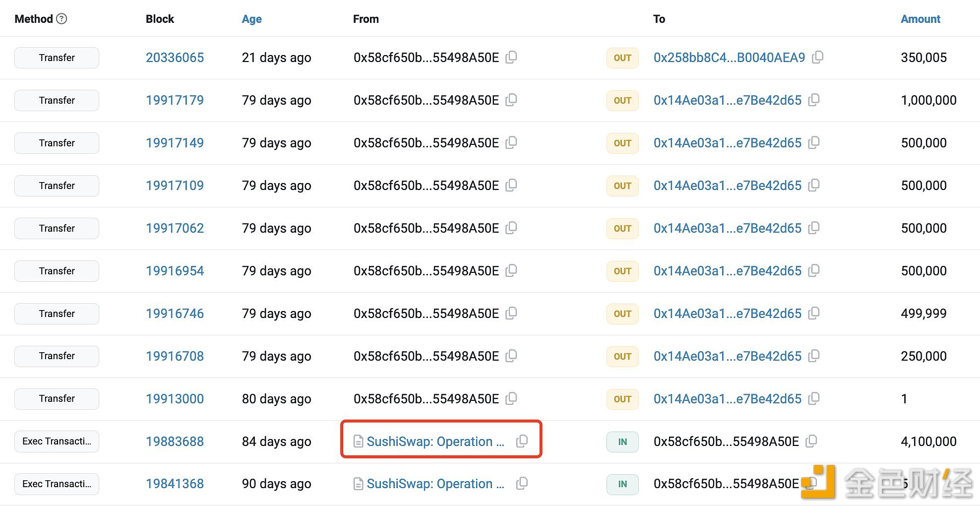
Task: Copy To address in block 19916954 row
Action: point(814,270)
